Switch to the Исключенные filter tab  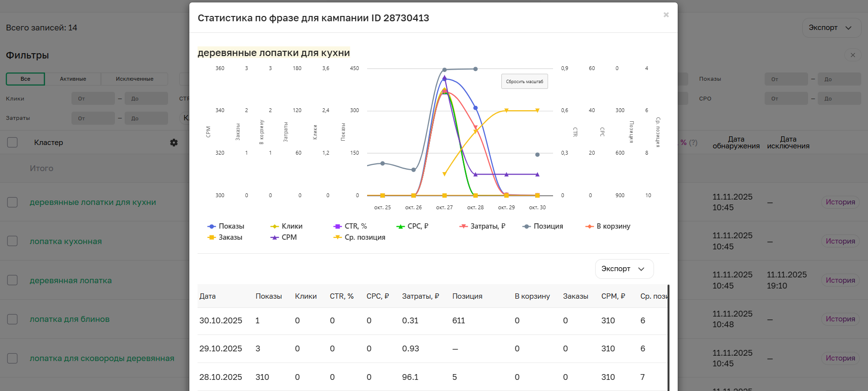coord(134,79)
